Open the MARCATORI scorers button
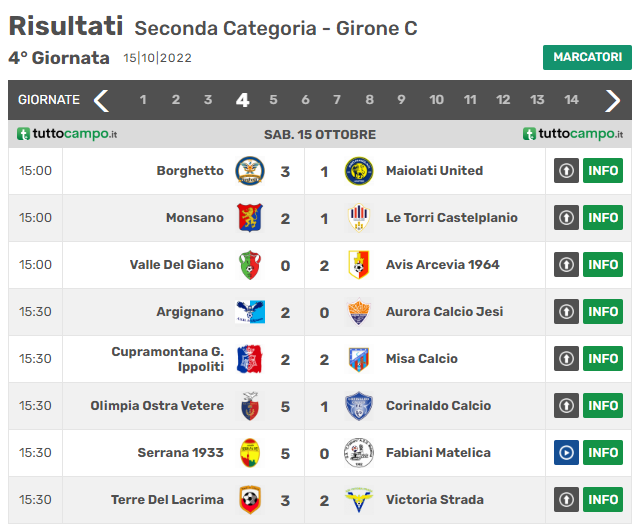 point(587,57)
